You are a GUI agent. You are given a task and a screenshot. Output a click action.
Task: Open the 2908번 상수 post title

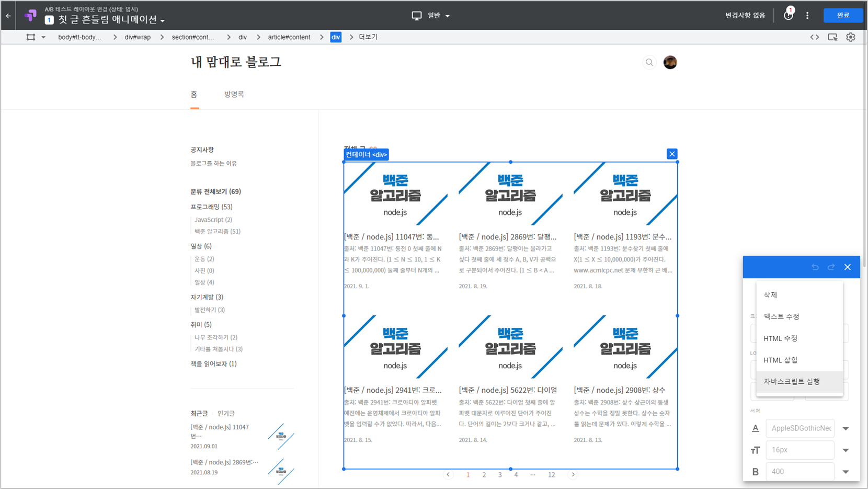pyautogui.click(x=619, y=390)
